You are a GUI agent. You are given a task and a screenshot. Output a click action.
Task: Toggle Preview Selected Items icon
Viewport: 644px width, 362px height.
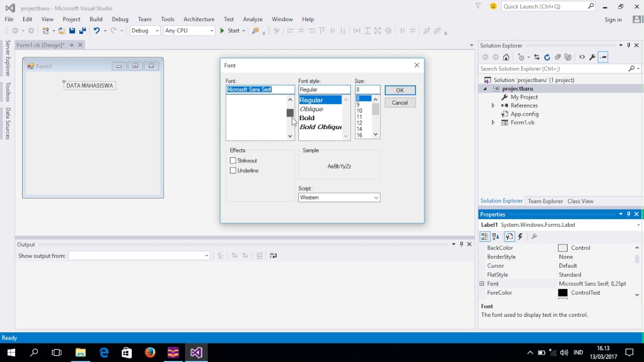pyautogui.click(x=604, y=57)
